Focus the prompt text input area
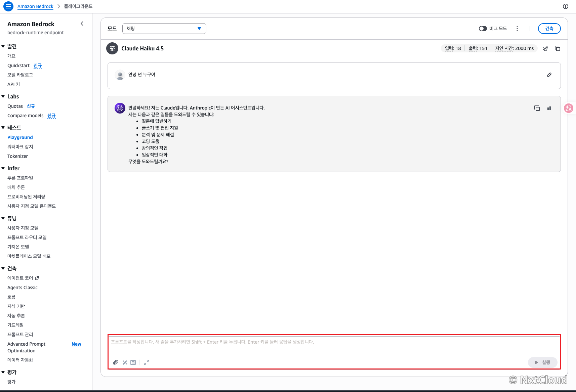 334,346
